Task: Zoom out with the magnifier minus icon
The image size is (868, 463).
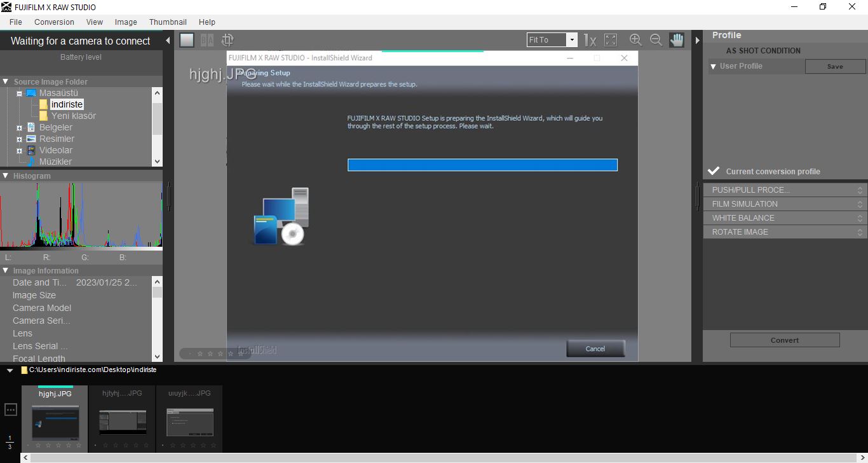Action: [656, 40]
